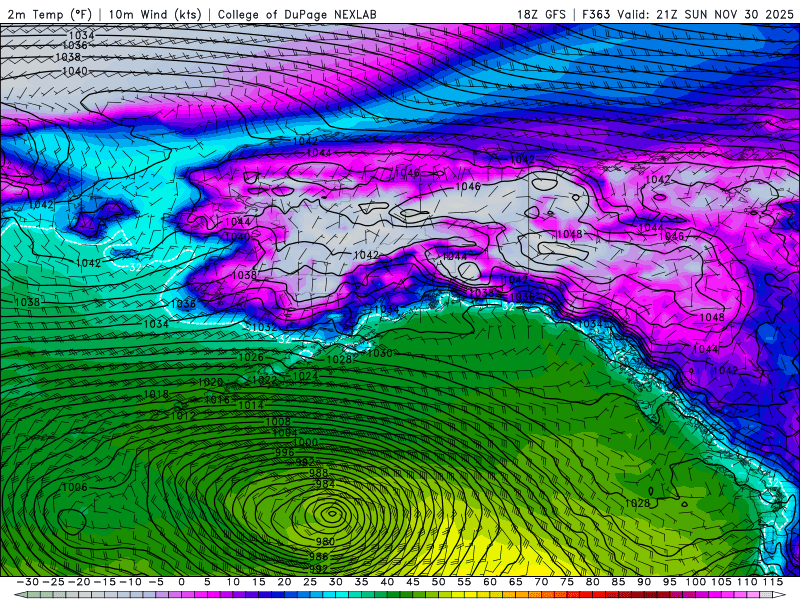Viewport: 800px width, 600px height.
Task: Click the 1006 isobar label
Action: click(x=75, y=487)
